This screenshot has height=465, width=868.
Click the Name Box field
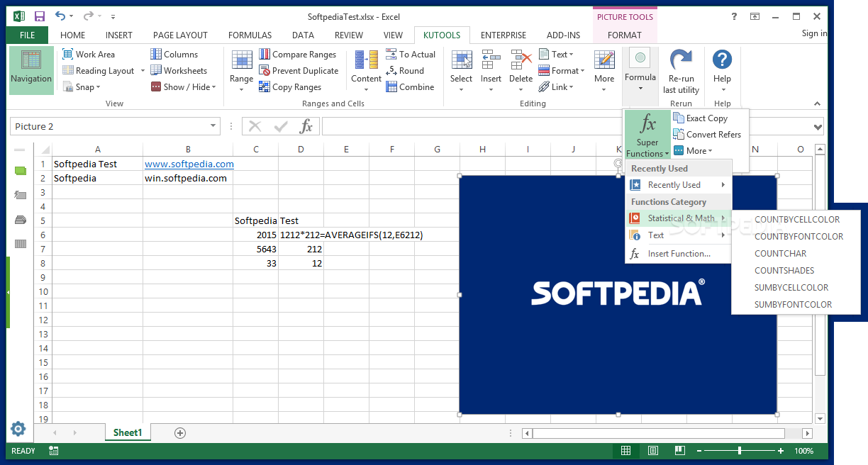tap(109, 126)
